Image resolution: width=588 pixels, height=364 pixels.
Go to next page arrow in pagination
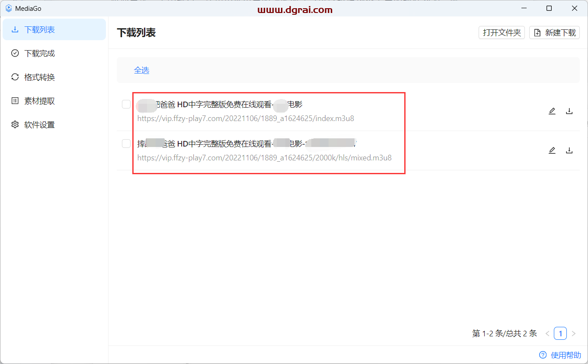pyautogui.click(x=574, y=333)
